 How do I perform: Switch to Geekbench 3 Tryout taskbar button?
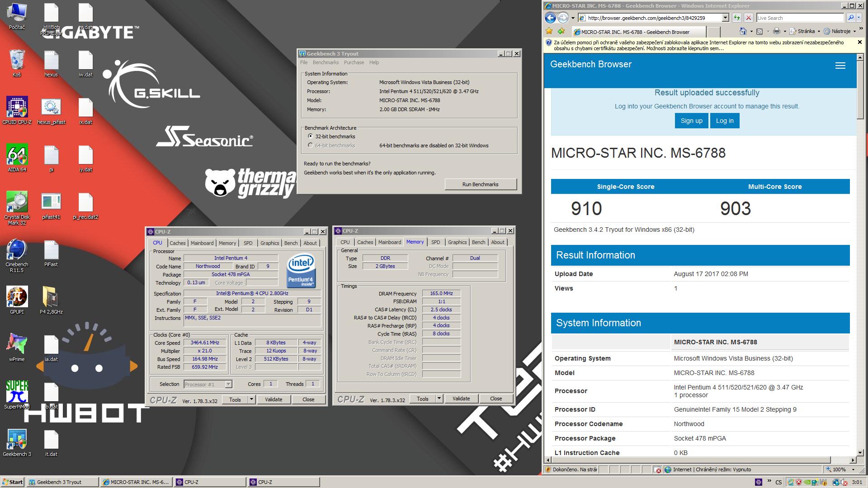(62, 482)
